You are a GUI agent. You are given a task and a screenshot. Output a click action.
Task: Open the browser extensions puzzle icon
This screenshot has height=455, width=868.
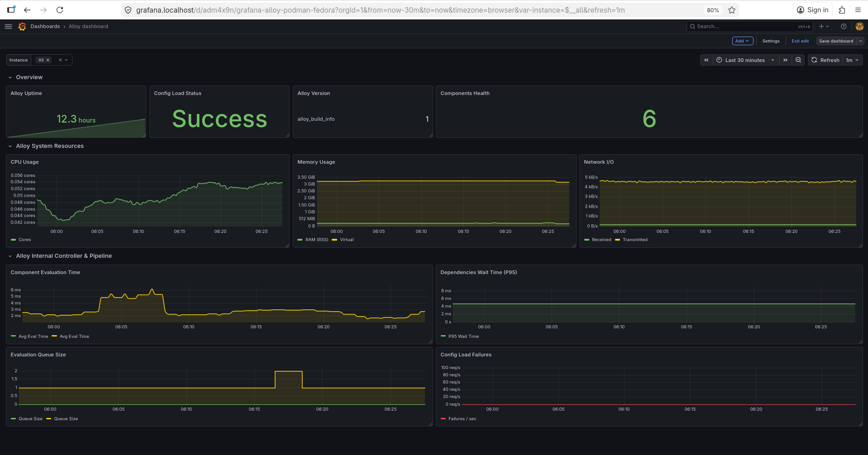coord(842,10)
